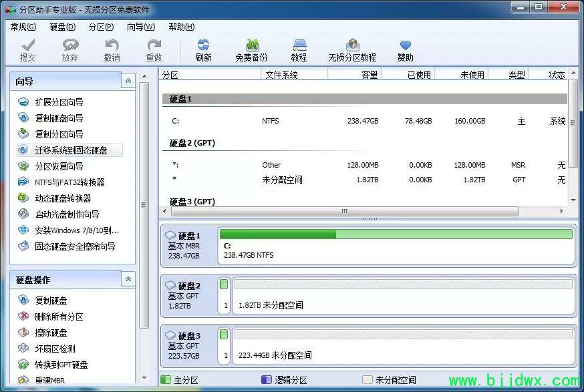Open the 帮助(H) menu
Image resolution: width=584 pixels, height=392 pixels.
[x=181, y=27]
